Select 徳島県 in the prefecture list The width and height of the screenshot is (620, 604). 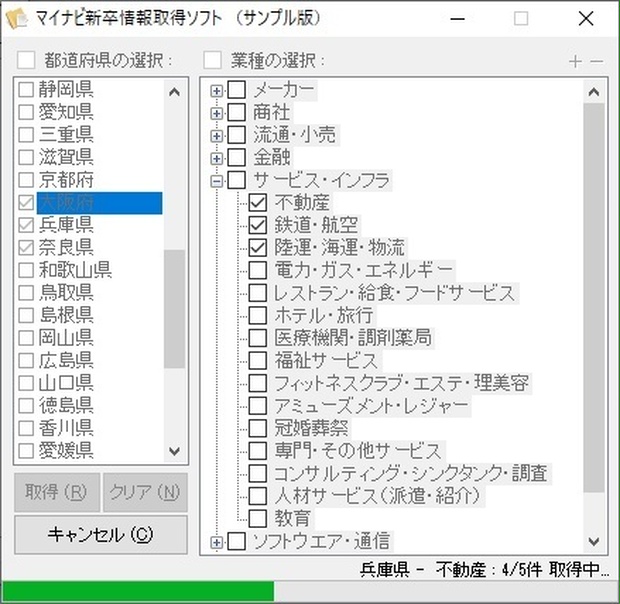tap(66, 406)
